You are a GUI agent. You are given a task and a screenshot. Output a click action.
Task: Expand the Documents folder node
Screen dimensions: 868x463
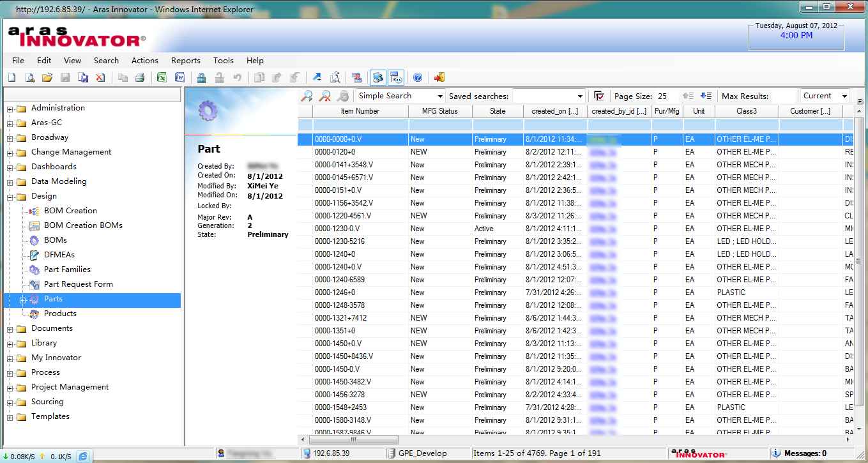(10, 329)
